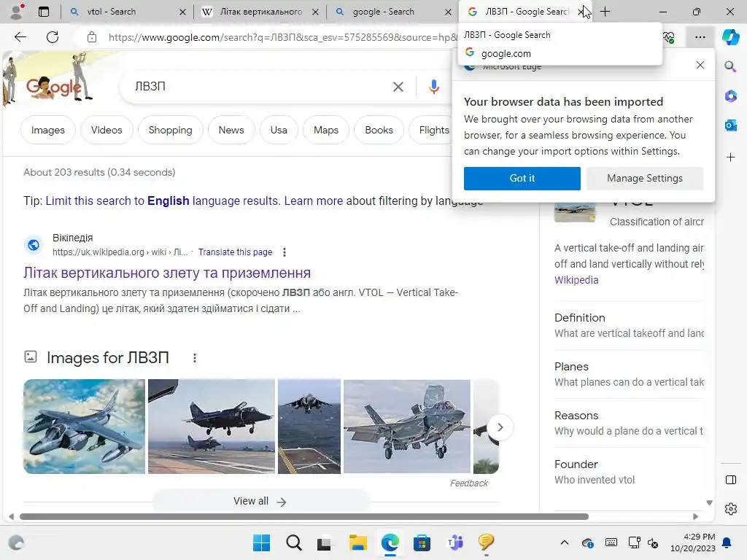Open Літак вертикального злету та приземлення result
747x560 pixels.
167,273
